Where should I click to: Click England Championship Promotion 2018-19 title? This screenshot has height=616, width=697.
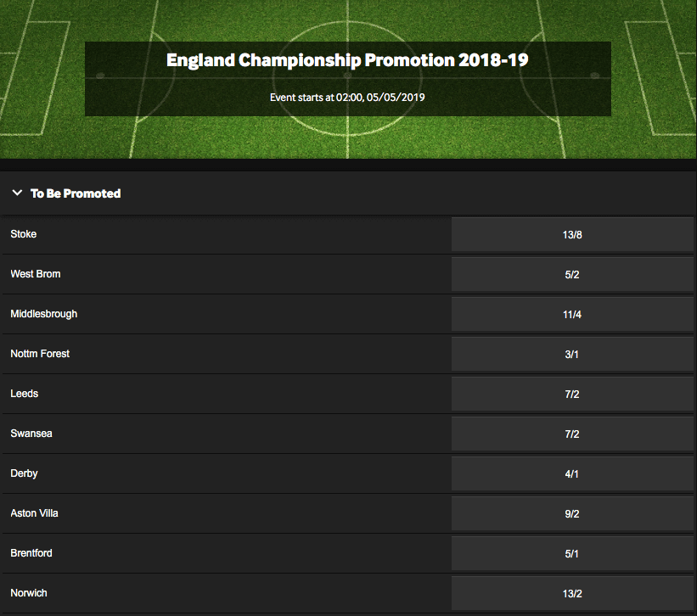(347, 60)
